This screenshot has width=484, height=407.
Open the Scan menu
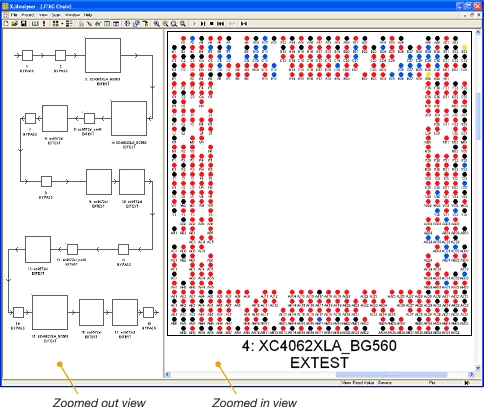point(56,15)
